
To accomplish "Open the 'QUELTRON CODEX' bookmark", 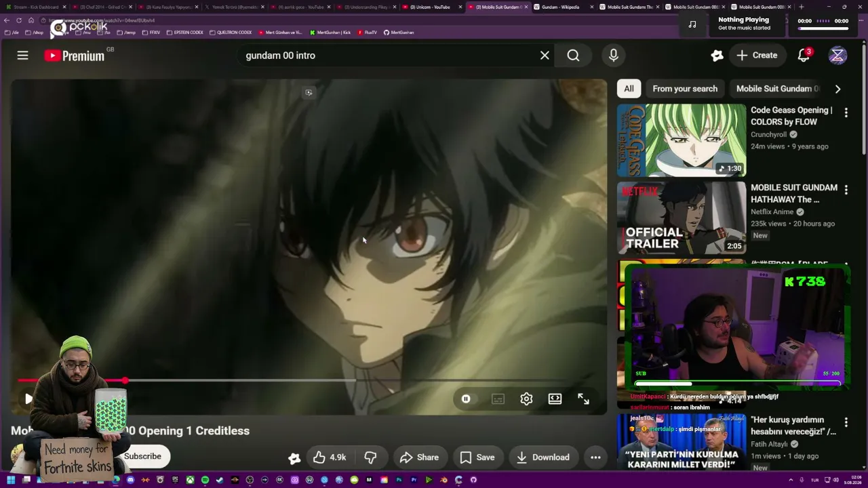I will click(231, 33).
